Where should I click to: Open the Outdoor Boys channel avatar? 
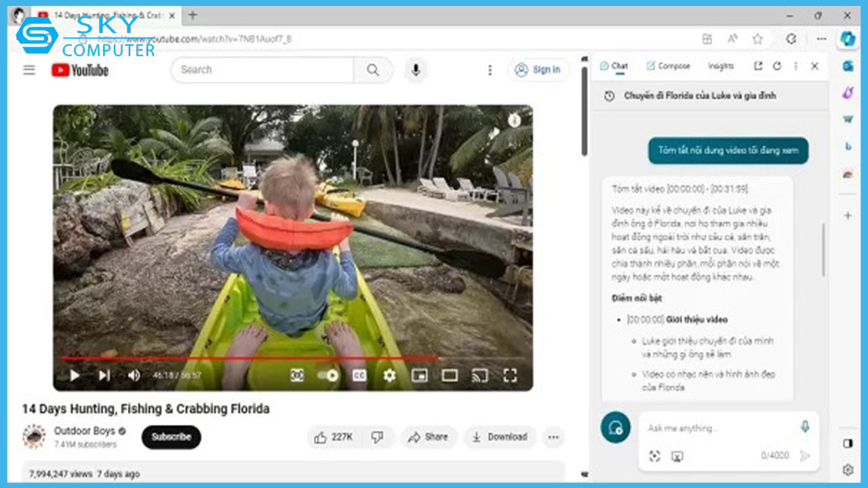(x=34, y=436)
